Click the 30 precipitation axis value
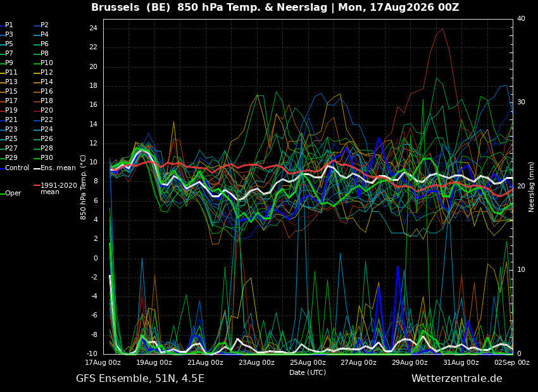This screenshot has height=392, width=538. tap(521, 102)
